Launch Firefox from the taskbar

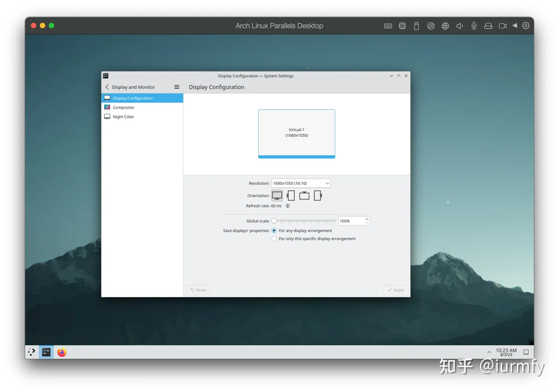pyautogui.click(x=62, y=352)
